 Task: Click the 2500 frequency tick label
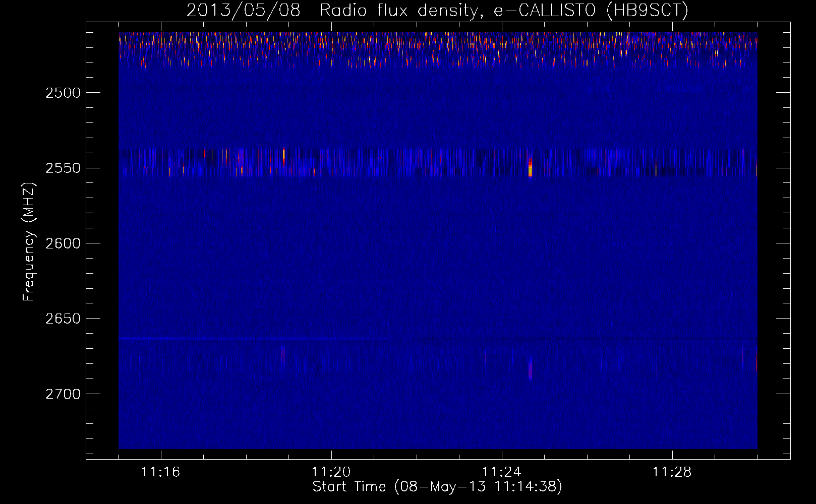click(x=63, y=93)
